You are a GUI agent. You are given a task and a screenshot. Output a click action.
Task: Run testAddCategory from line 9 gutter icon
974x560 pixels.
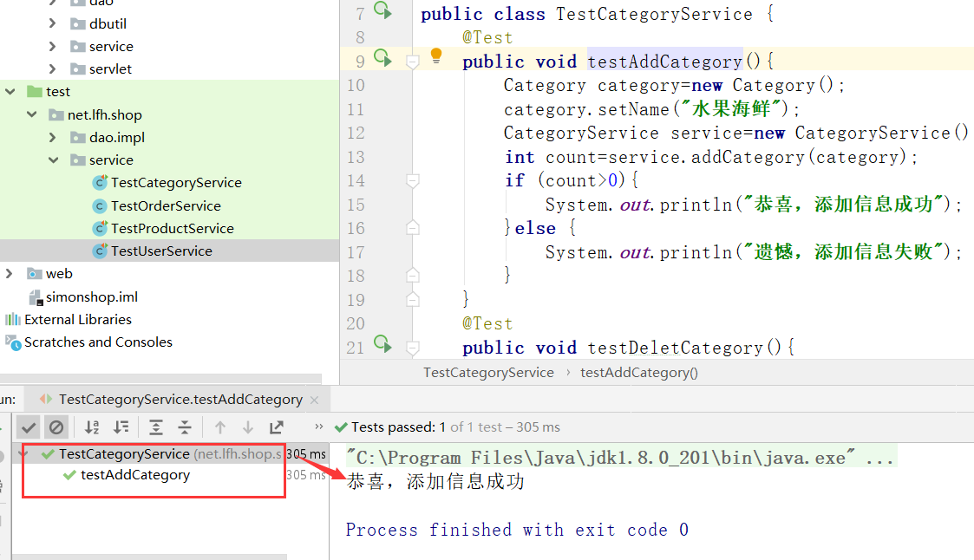click(x=382, y=58)
